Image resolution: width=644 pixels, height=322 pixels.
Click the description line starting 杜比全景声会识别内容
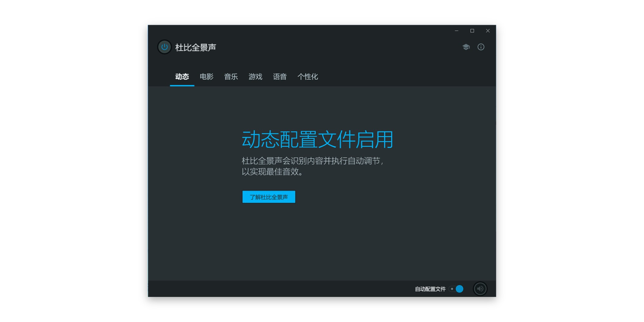[x=313, y=161]
